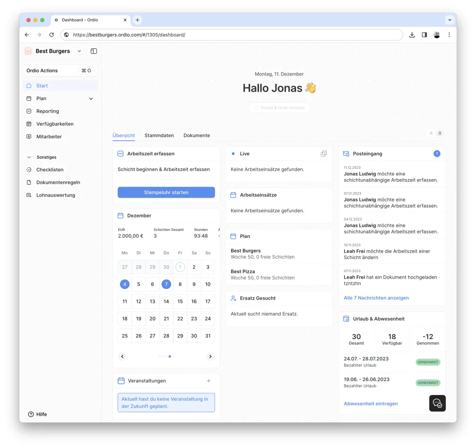Switch to the Stammdaten tab
Image resolution: width=476 pixels, height=448 pixels.
tap(159, 135)
